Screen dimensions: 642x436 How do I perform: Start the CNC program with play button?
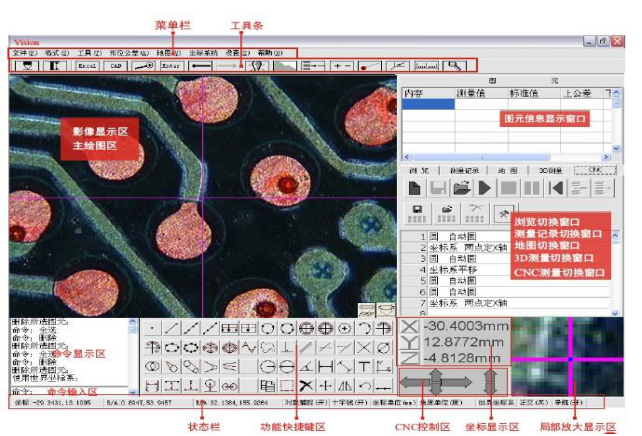pos(485,188)
